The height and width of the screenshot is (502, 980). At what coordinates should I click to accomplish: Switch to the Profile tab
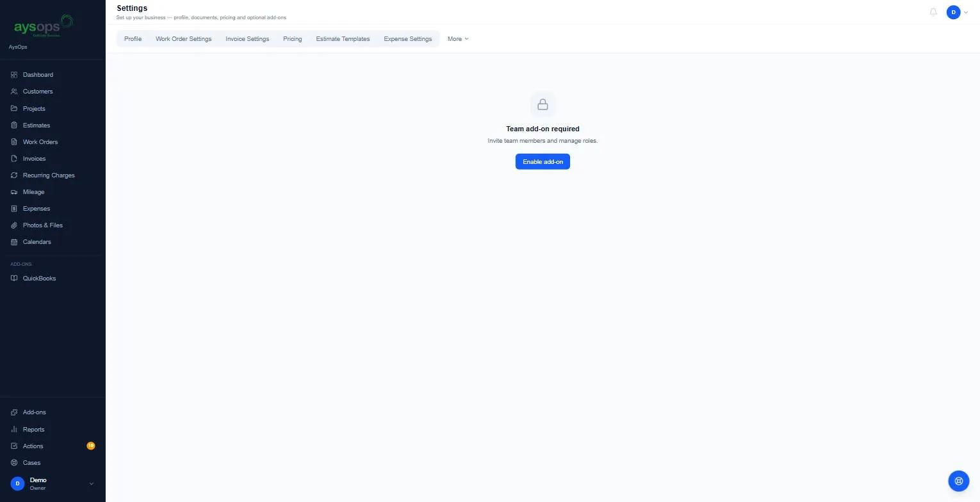pos(133,39)
